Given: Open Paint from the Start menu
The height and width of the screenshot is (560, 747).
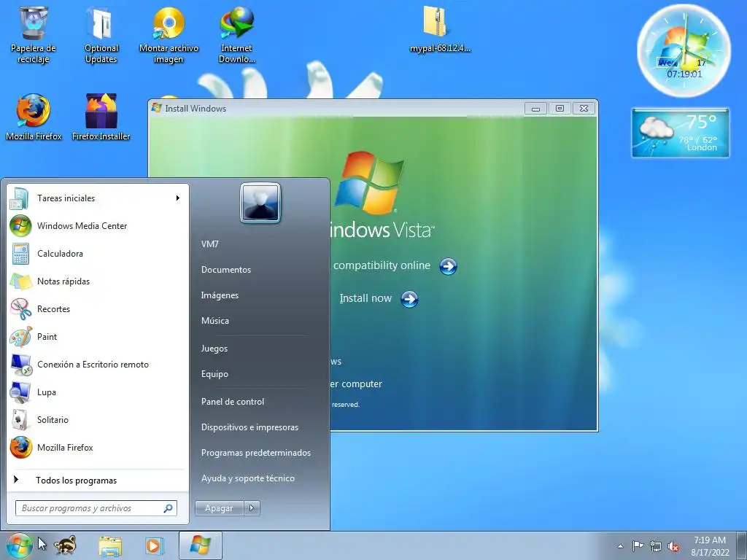Looking at the screenshot, I should click(x=98, y=337).
